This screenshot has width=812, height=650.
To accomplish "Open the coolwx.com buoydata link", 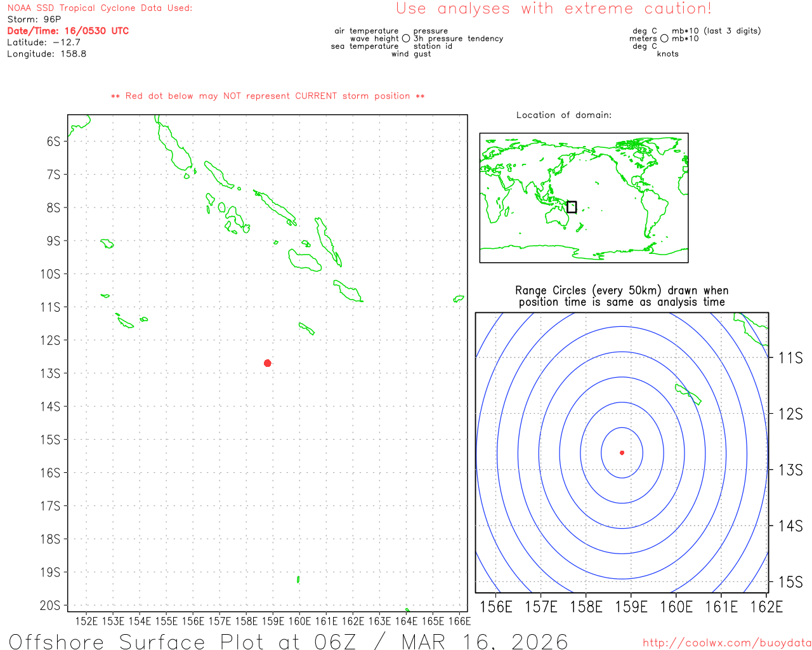I will [726, 643].
